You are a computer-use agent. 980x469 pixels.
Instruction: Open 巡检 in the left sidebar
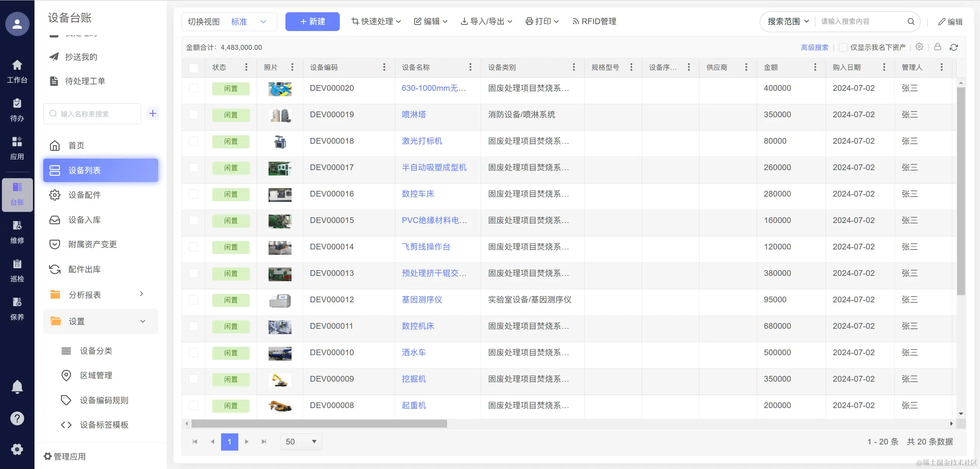(x=17, y=271)
